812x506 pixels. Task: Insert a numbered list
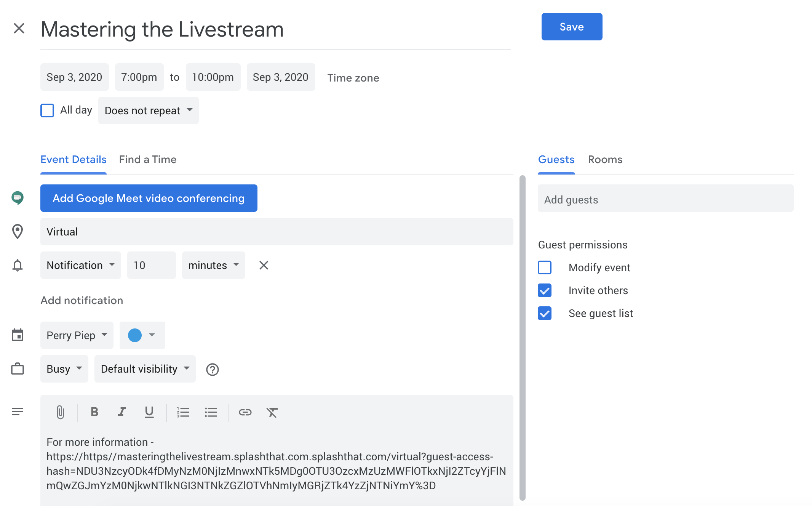183,412
